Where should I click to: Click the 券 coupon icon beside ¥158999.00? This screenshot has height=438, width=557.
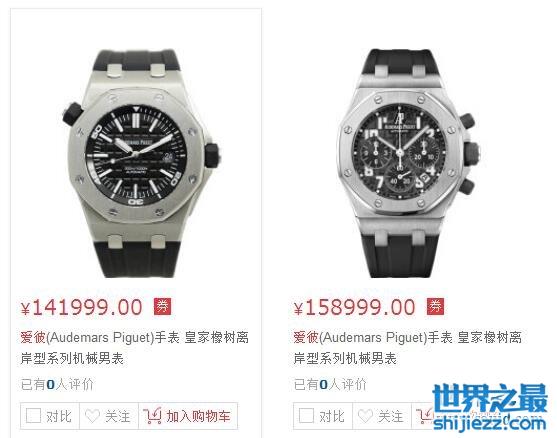point(435,307)
